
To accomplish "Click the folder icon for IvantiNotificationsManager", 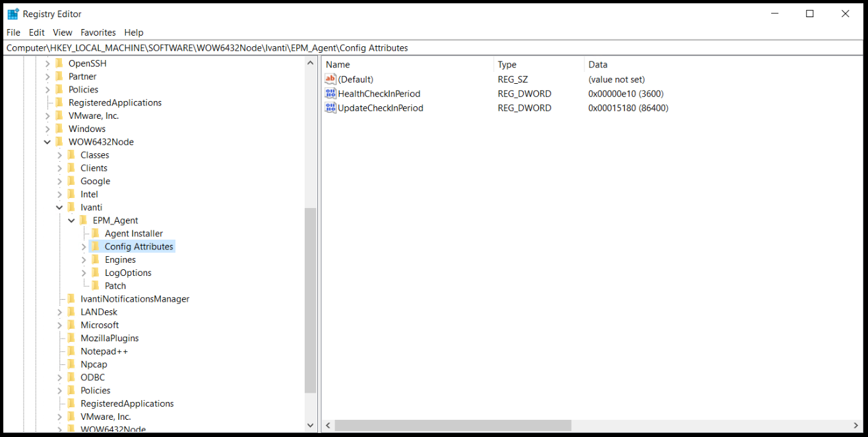I will (x=71, y=298).
